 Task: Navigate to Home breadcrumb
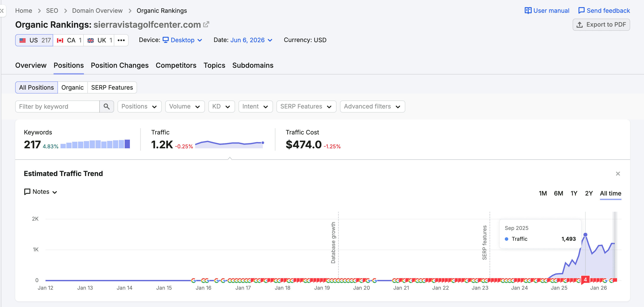click(24, 10)
